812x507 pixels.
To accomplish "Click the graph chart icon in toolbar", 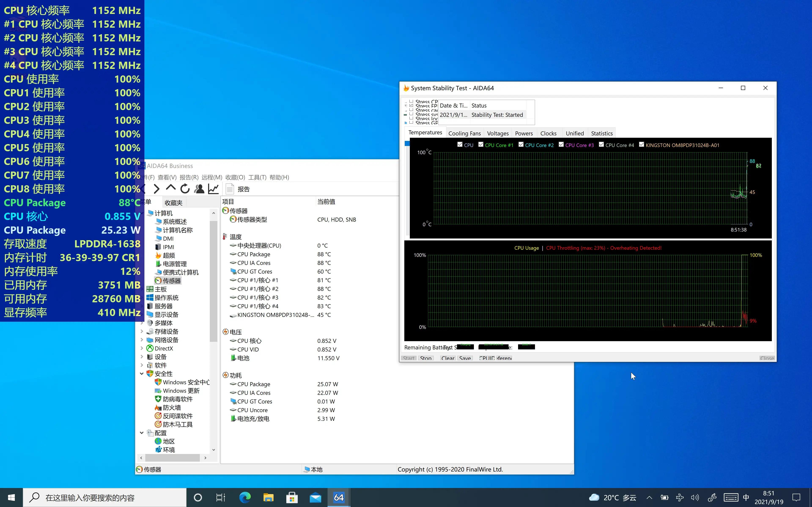I will click(213, 189).
